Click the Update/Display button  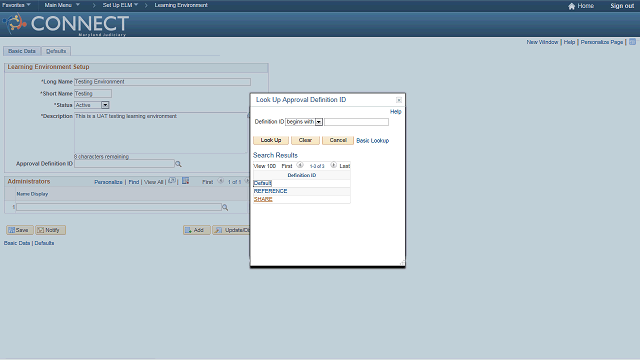(x=231, y=230)
